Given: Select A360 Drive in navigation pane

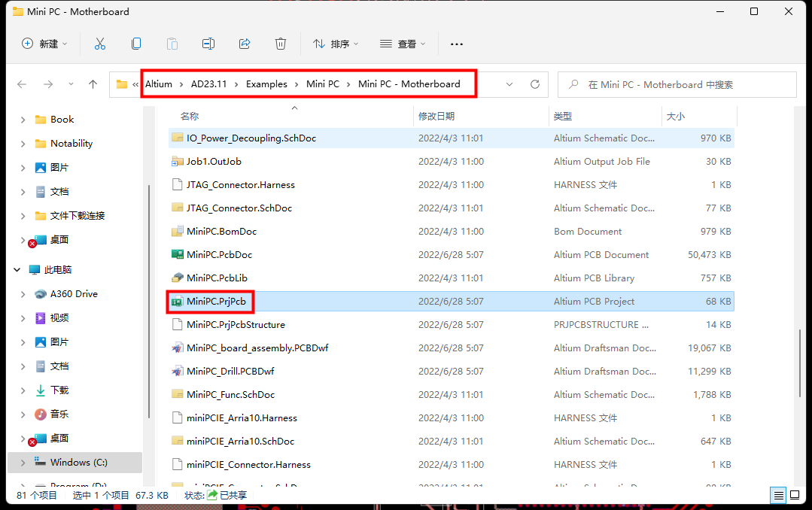Looking at the screenshot, I should tap(74, 293).
